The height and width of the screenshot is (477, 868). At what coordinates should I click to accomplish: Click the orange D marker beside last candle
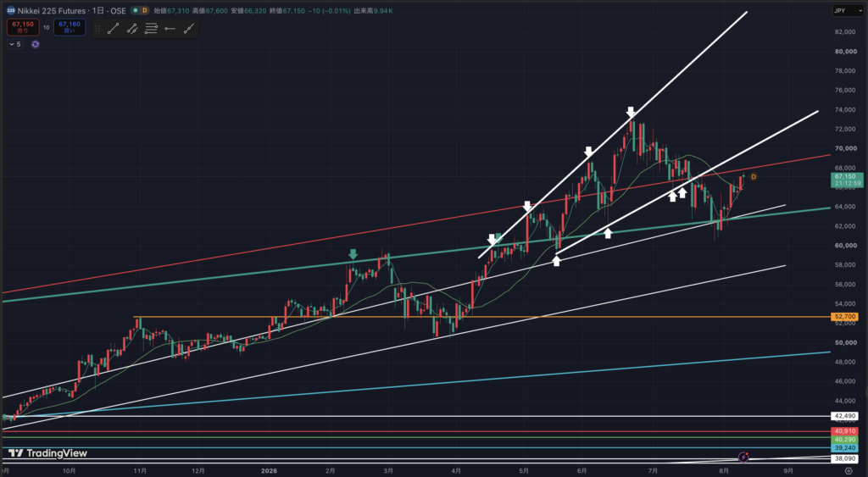[x=754, y=177]
